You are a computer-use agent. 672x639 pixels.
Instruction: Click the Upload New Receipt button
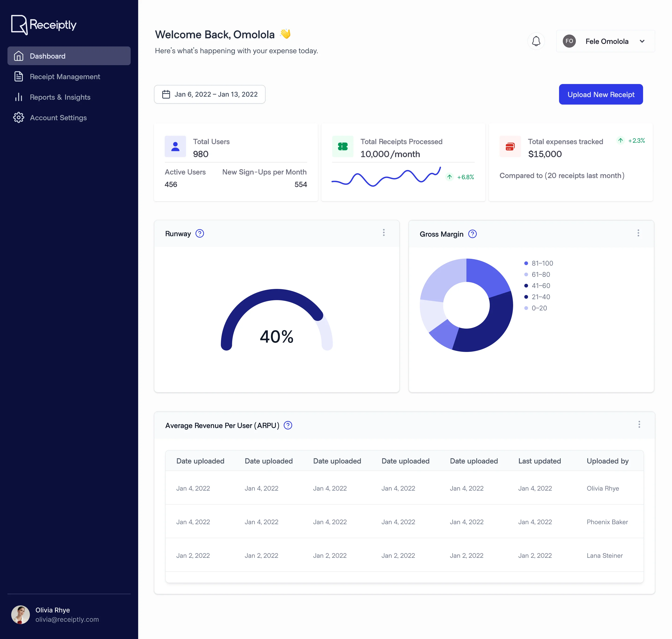[x=600, y=94]
